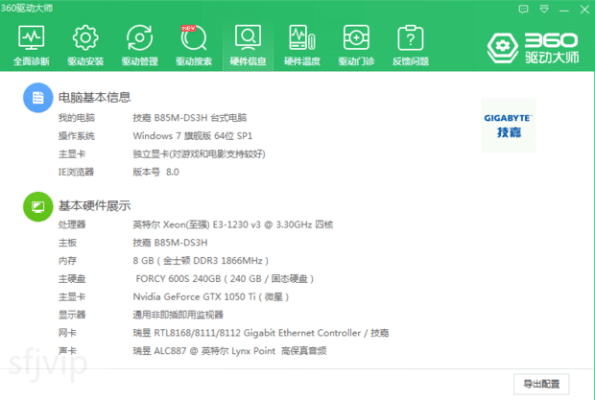Click 主硬盘 label

[x=72, y=279]
